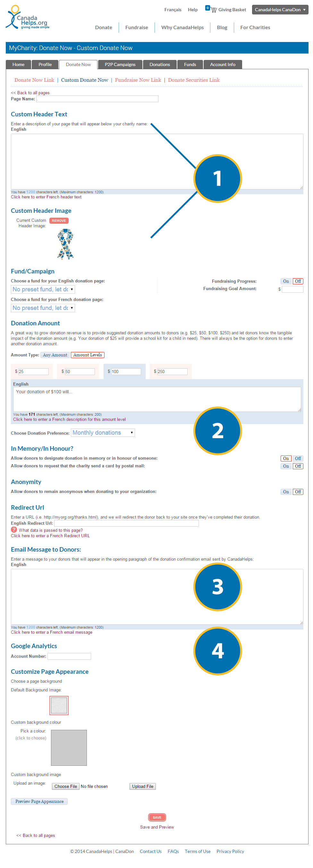Open the Account Info tab

(x=223, y=64)
